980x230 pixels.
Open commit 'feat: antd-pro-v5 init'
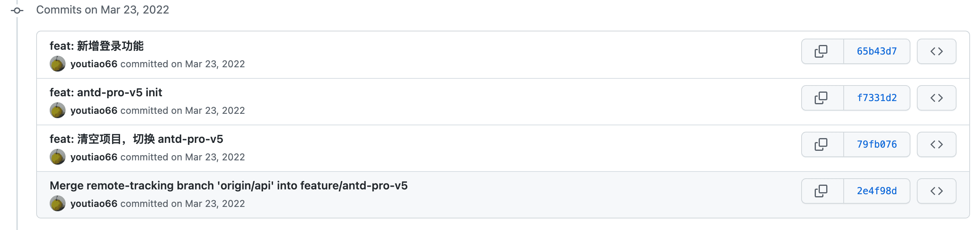point(106,93)
